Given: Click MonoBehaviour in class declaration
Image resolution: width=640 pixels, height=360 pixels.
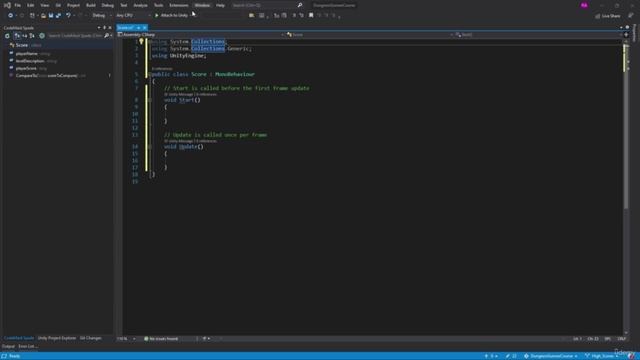Looking at the screenshot, I should 235,74.
